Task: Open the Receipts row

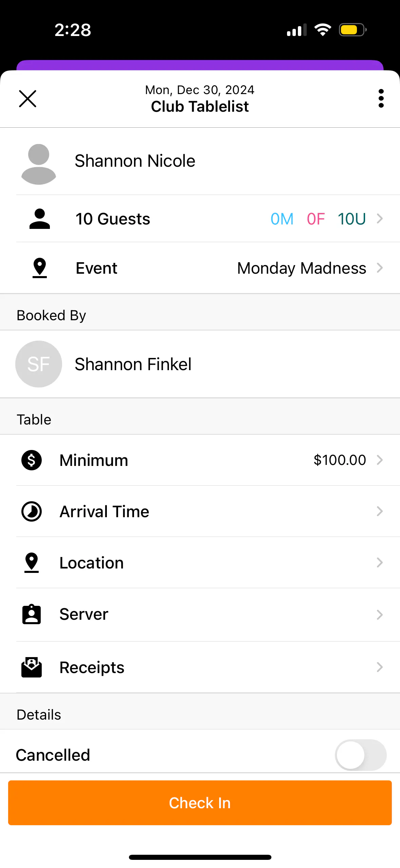Action: pyautogui.click(x=204, y=667)
